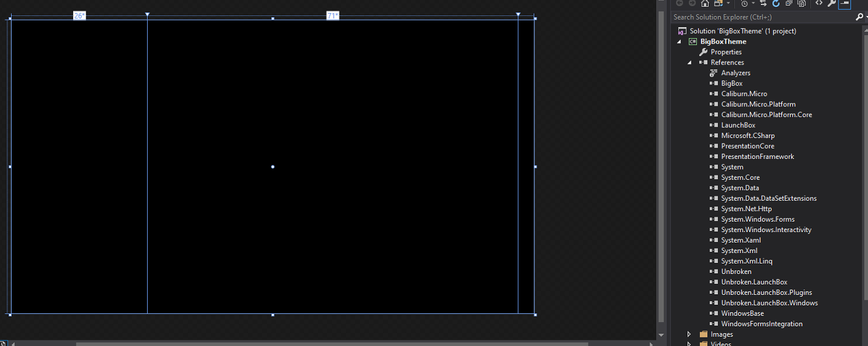This screenshot has height=346, width=868.
Task: Select the System.Windows.Forms reference
Action: pyautogui.click(x=758, y=220)
